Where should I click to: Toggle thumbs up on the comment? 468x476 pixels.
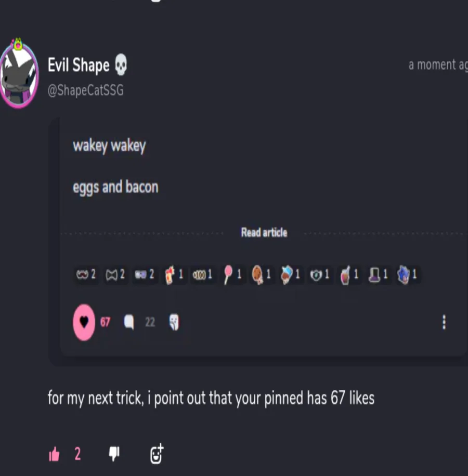55,454
